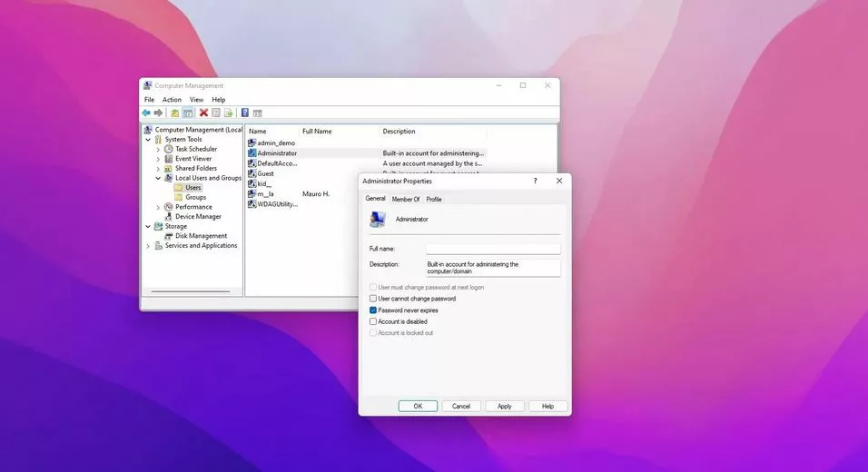Select the Administrator row in users list

pyautogui.click(x=367, y=153)
